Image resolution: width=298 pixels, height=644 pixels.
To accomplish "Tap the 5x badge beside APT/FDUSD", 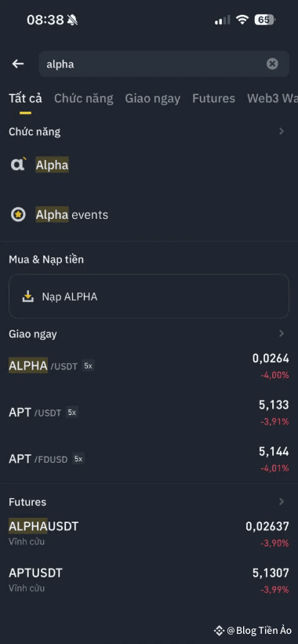I will (78, 459).
